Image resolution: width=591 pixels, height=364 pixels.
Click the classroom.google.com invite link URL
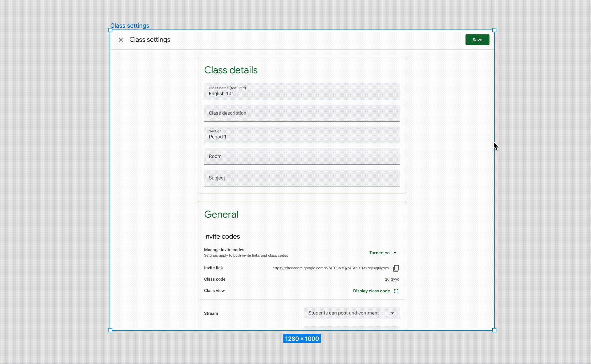click(x=330, y=268)
